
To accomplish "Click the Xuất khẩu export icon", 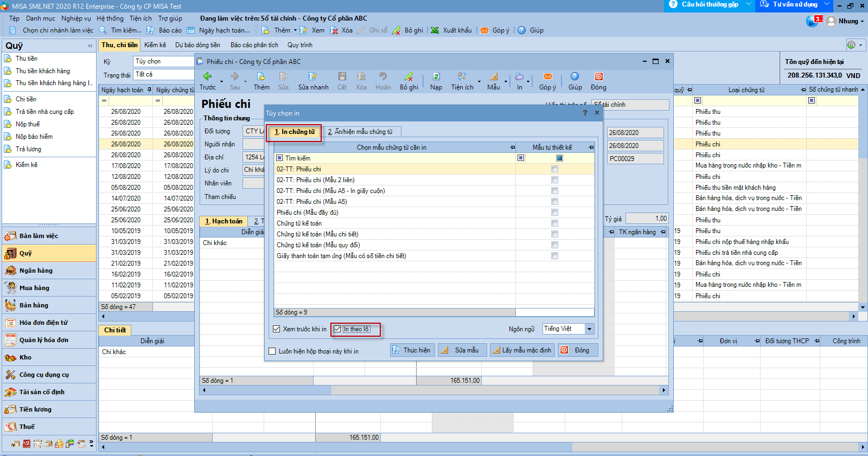I will click(x=435, y=30).
